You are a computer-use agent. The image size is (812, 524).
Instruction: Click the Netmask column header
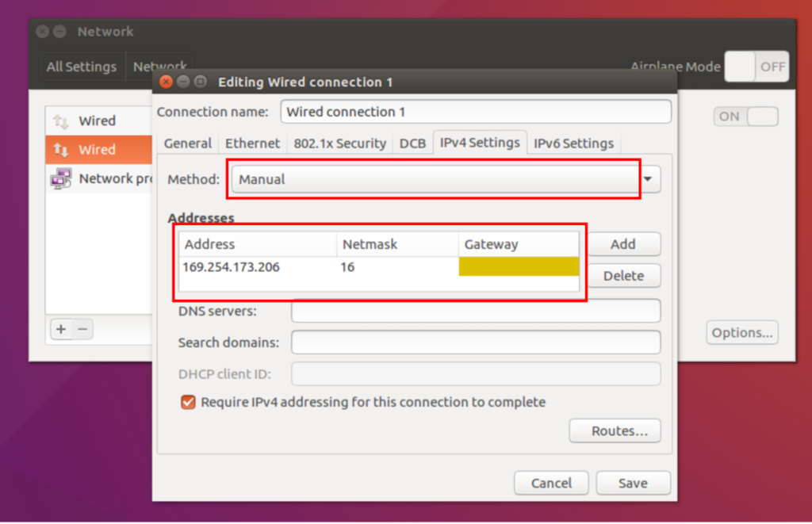click(x=397, y=244)
